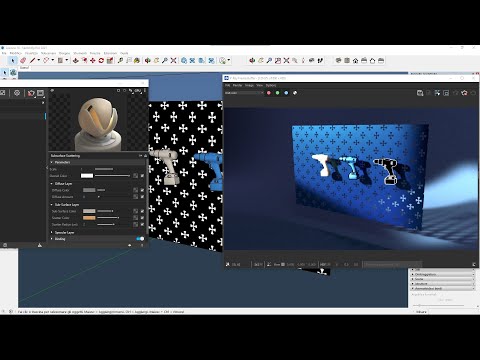This screenshot has height=360, width=480.
Task: Toggle the Binding switch
Action: [x=140, y=239]
